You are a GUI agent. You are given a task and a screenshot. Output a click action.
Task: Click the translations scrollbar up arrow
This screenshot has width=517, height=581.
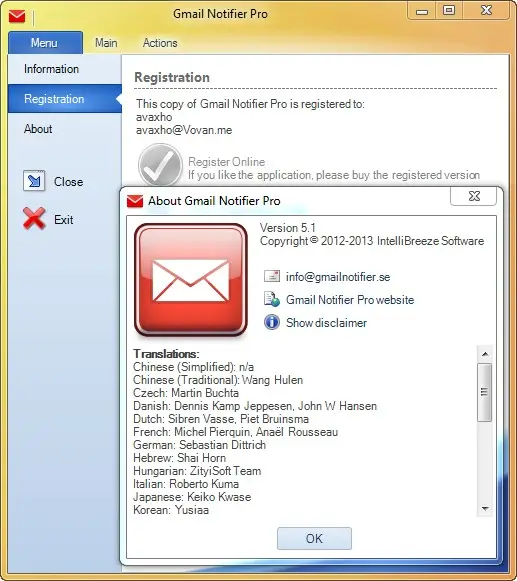[x=485, y=355]
